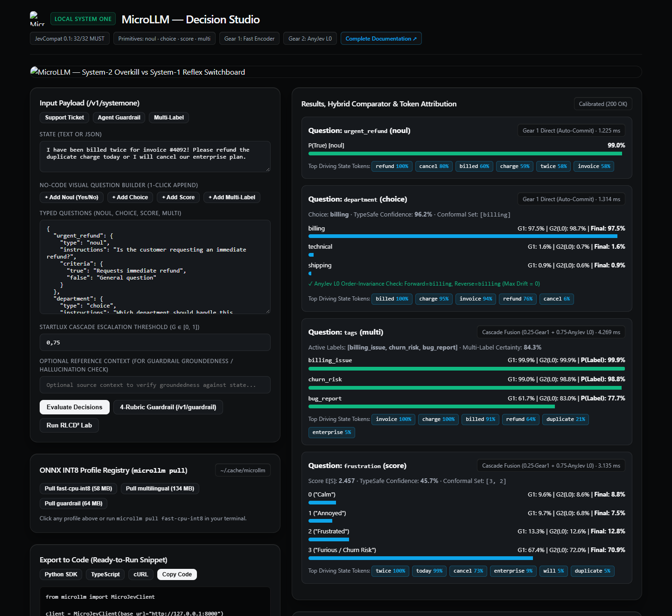The image size is (672, 616).
Task: Click the 'enterprise 5%' token chip
Action: [332, 432]
